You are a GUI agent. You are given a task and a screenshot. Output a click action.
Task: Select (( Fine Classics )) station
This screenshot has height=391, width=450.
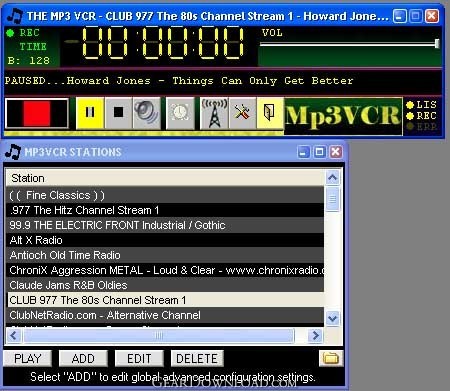165,195
